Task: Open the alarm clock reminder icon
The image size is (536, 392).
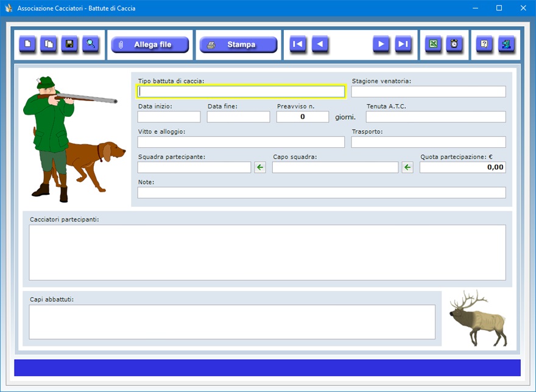Action: click(454, 44)
